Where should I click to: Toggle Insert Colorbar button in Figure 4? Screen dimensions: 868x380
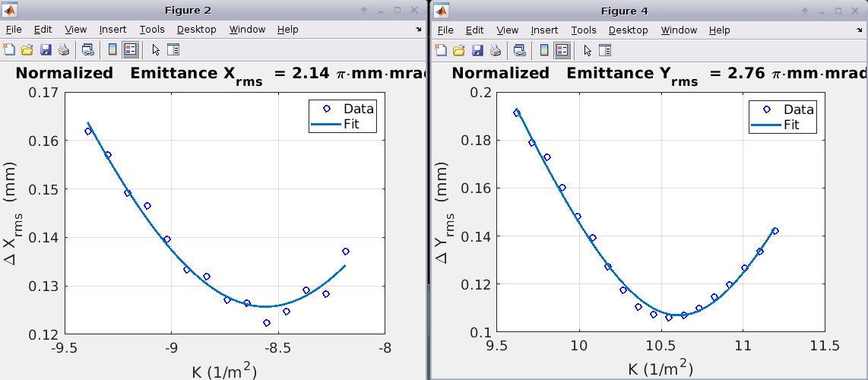[x=543, y=50]
